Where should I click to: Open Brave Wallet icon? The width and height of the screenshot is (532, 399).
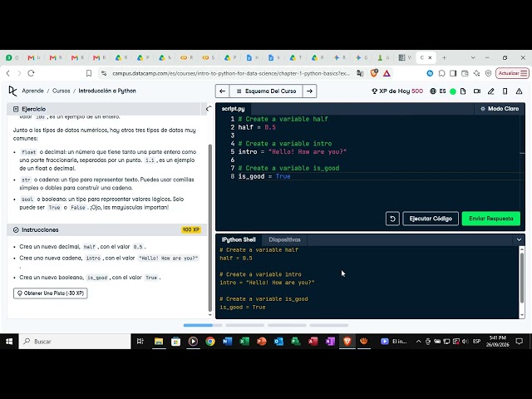[465, 73]
